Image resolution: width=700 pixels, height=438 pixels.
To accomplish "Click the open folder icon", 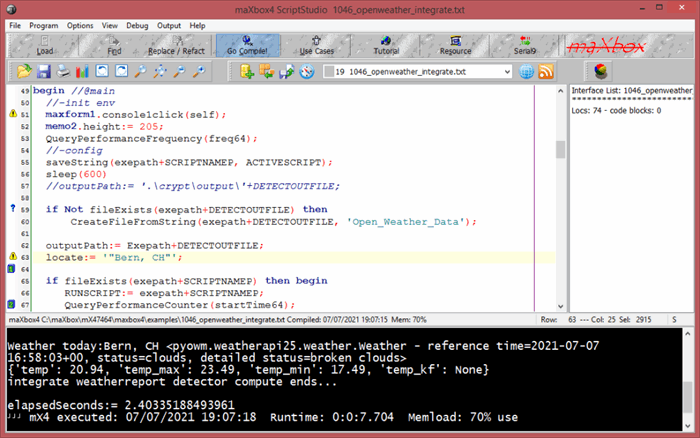I will pyautogui.click(x=24, y=71).
